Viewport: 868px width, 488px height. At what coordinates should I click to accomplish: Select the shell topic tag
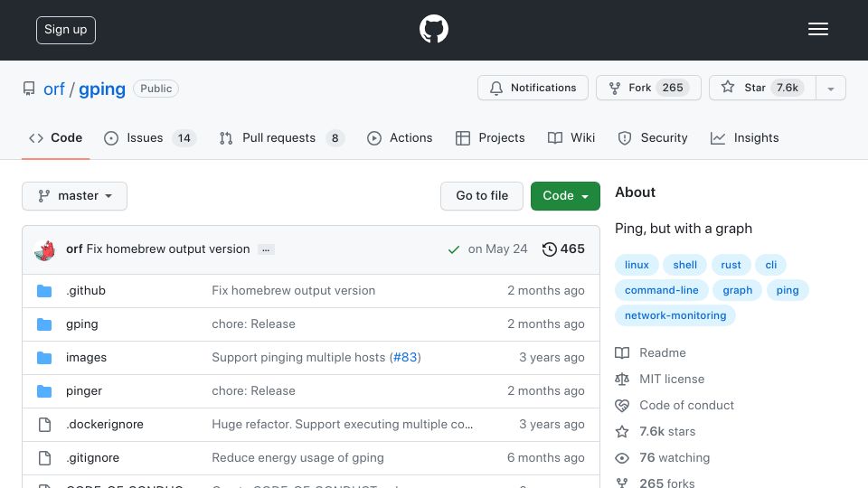[684, 265]
